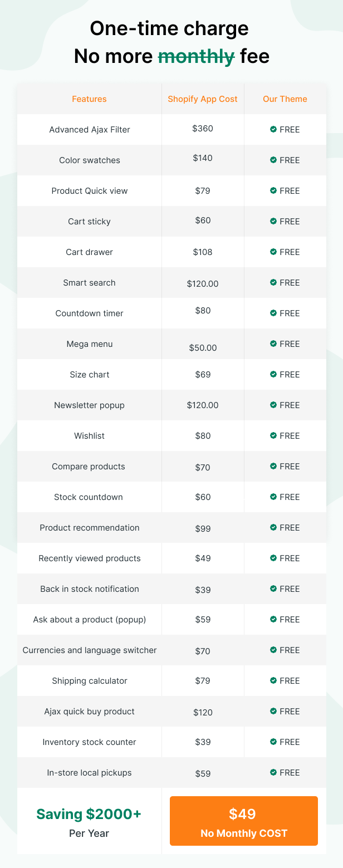Click the struck-through word monthly in the heading

(197, 56)
